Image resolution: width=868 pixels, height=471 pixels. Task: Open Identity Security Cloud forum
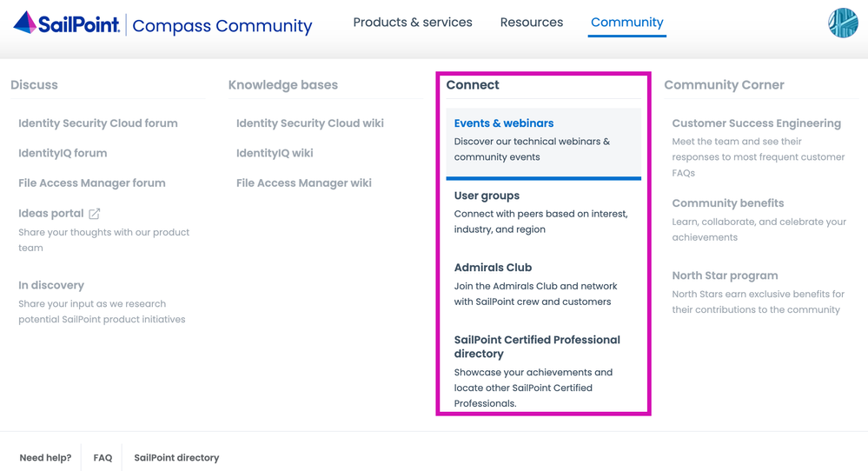[x=98, y=123]
